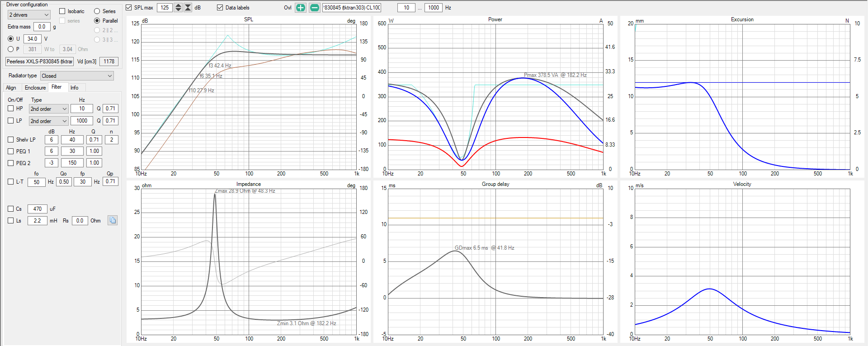Click the SPL max value field 125
Image resolution: width=868 pixels, height=346 pixels.
pos(165,8)
